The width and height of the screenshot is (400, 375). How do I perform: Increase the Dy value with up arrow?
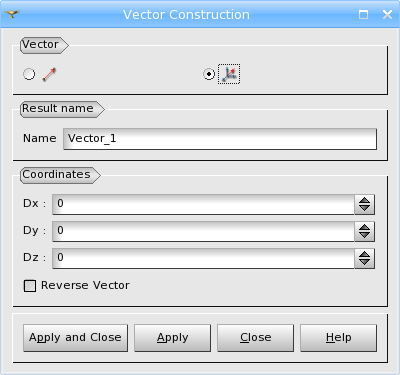pyautogui.click(x=364, y=227)
